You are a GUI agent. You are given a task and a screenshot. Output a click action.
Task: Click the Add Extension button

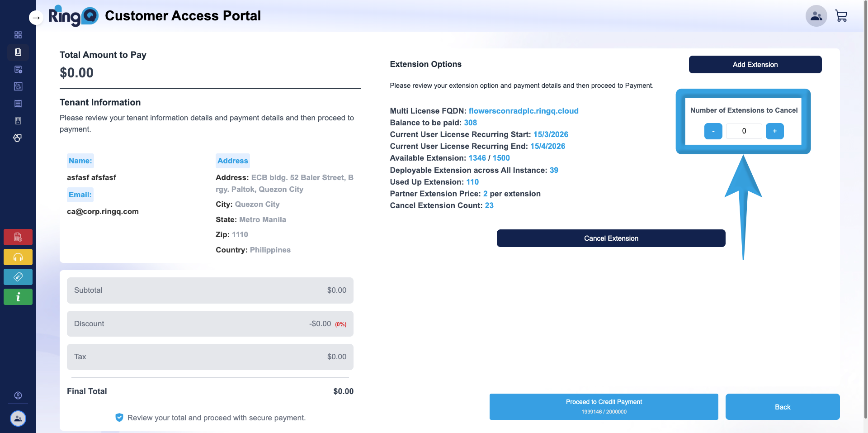tap(755, 64)
